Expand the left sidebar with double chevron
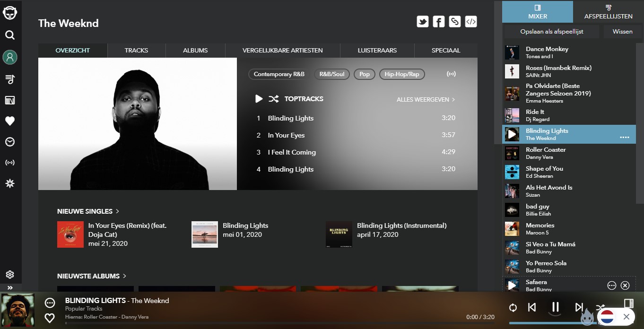Viewport: 644px width, 329px height. 10,287
